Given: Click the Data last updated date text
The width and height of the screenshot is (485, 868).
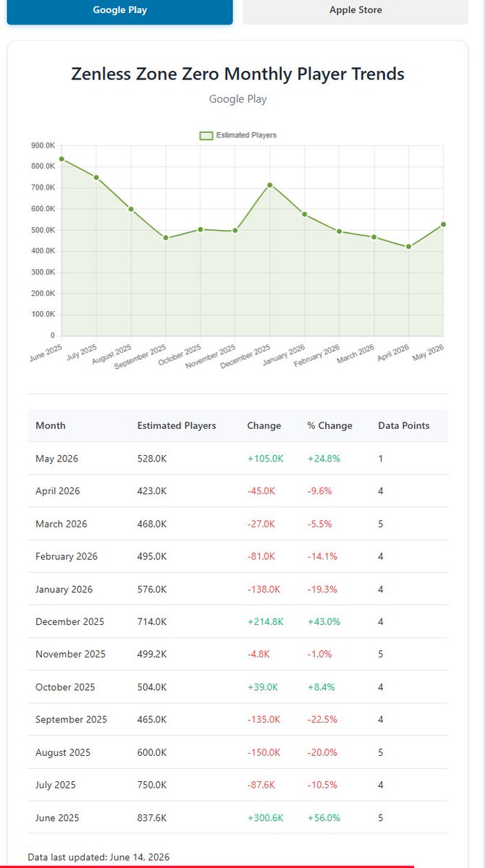Looking at the screenshot, I should coord(98,857).
